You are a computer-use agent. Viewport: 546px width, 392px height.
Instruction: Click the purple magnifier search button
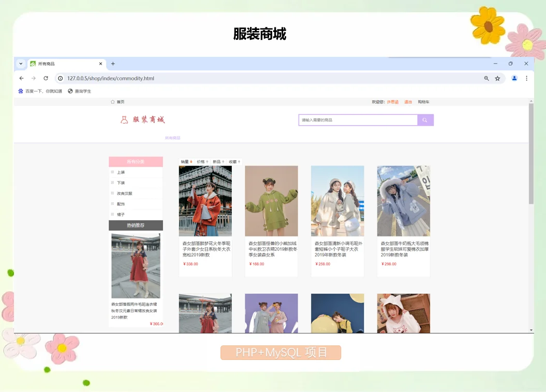click(x=425, y=119)
